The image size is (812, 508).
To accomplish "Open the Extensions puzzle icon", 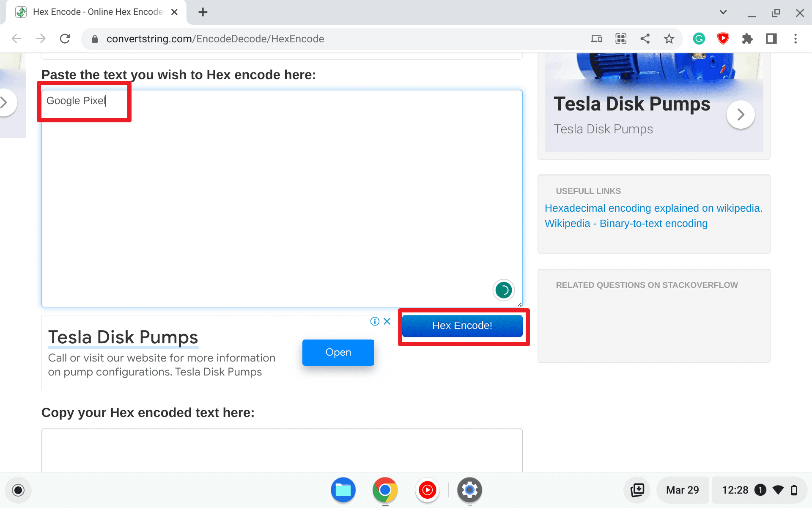I will click(747, 39).
